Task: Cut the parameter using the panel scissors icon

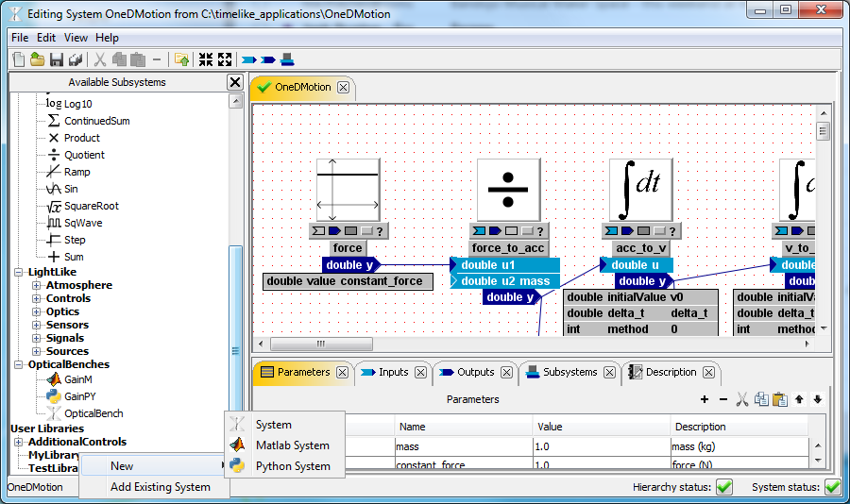Action: coord(742,399)
